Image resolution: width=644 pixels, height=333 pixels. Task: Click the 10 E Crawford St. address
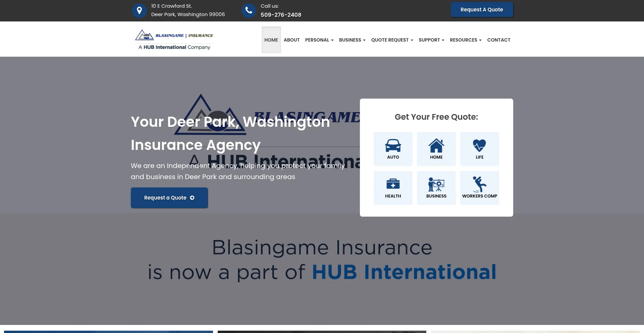point(188,10)
